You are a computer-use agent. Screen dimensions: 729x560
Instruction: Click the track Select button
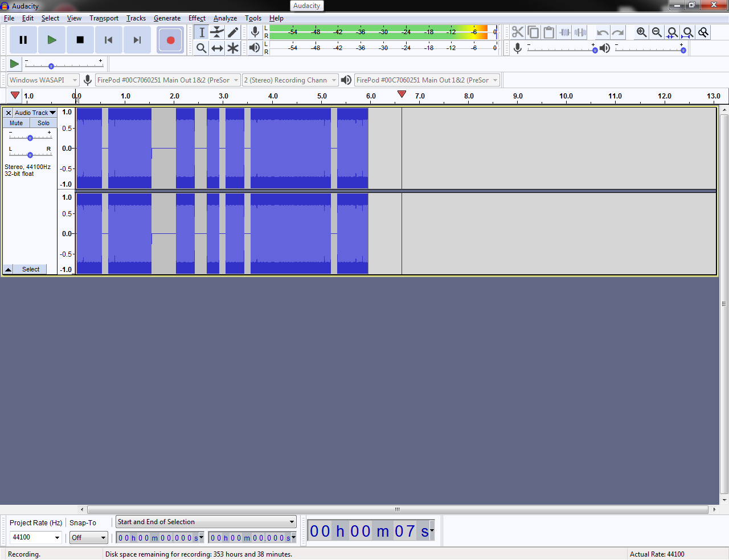coord(31,269)
